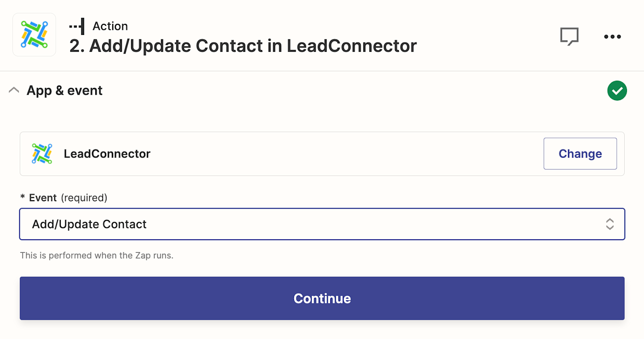The height and width of the screenshot is (339, 644).
Task: Click the step title Add/Update Contact in LeadConnector
Action: pos(243,46)
